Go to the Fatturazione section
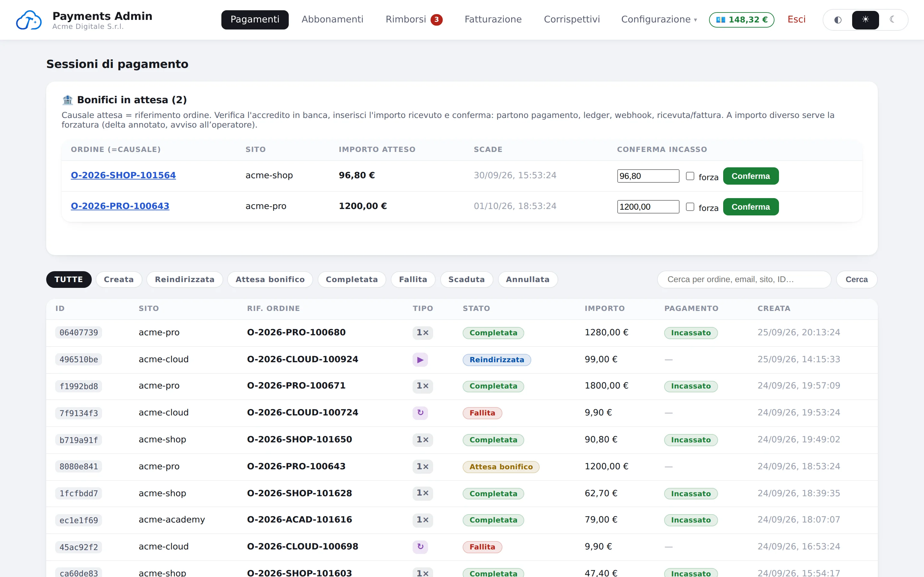Viewport: 924px width, 577px height. pos(493,20)
